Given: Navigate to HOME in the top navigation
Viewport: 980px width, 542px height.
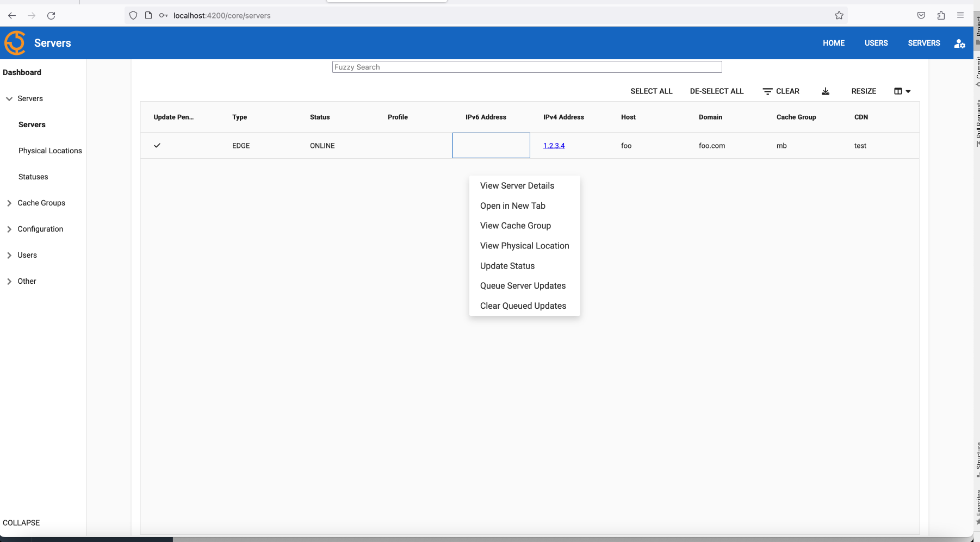Looking at the screenshot, I should 834,43.
